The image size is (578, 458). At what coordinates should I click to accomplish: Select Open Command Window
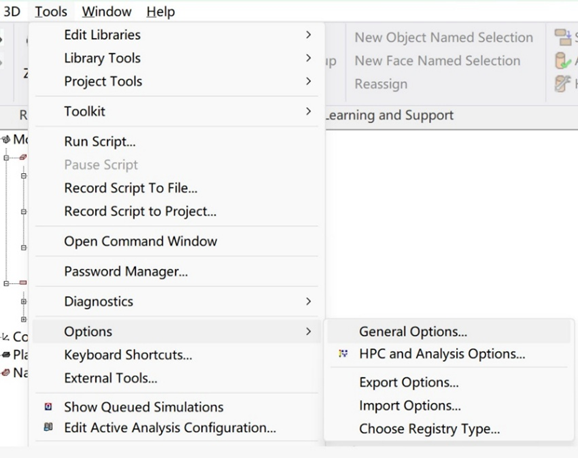[177, 241]
